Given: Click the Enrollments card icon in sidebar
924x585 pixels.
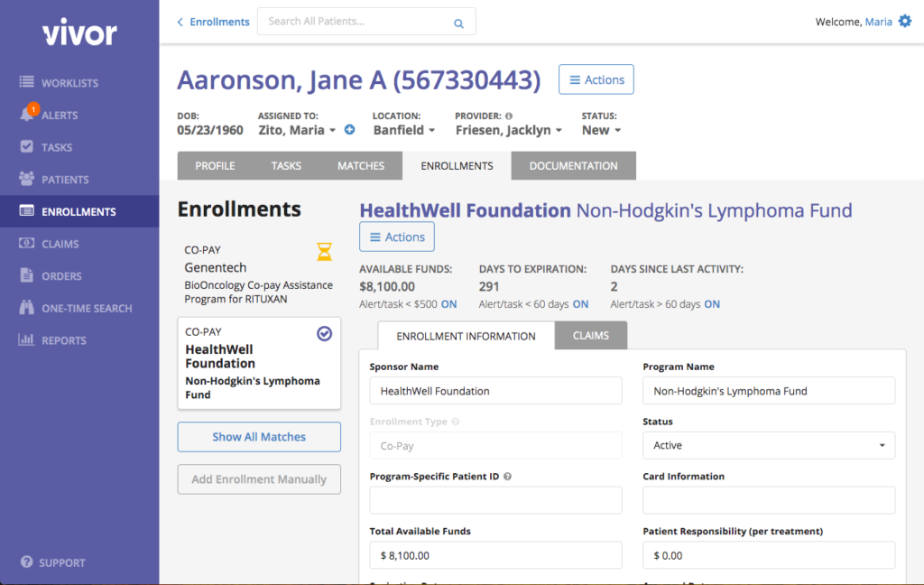Looking at the screenshot, I should 26,210.
